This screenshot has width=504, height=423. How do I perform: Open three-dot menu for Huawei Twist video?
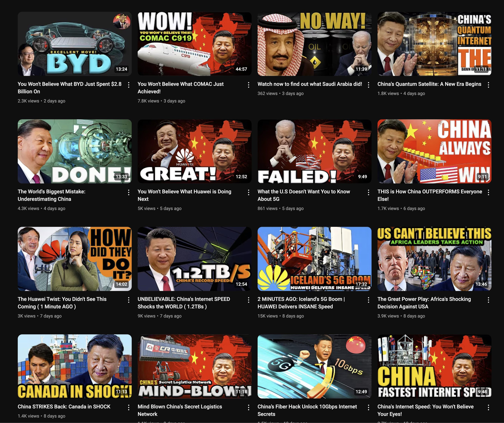[x=129, y=300]
